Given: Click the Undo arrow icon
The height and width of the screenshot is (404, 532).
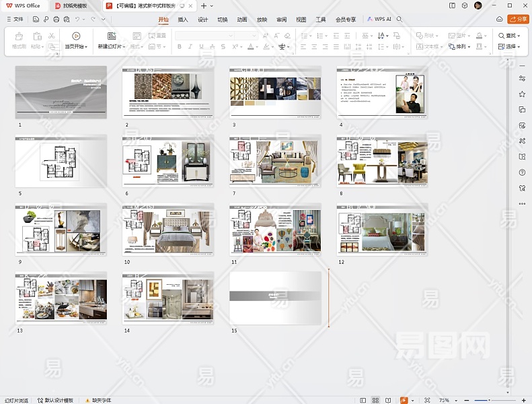Looking at the screenshot, I should (77, 20).
